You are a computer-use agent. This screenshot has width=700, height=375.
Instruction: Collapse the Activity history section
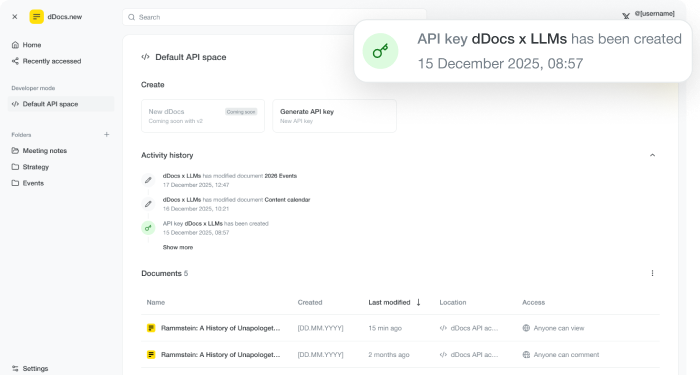pyautogui.click(x=652, y=155)
